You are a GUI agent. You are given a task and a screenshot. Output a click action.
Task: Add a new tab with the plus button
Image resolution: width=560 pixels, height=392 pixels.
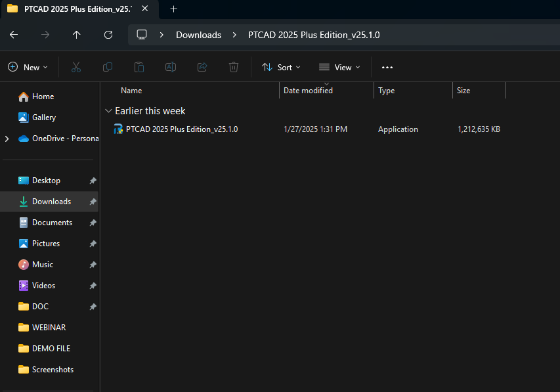pos(173,9)
